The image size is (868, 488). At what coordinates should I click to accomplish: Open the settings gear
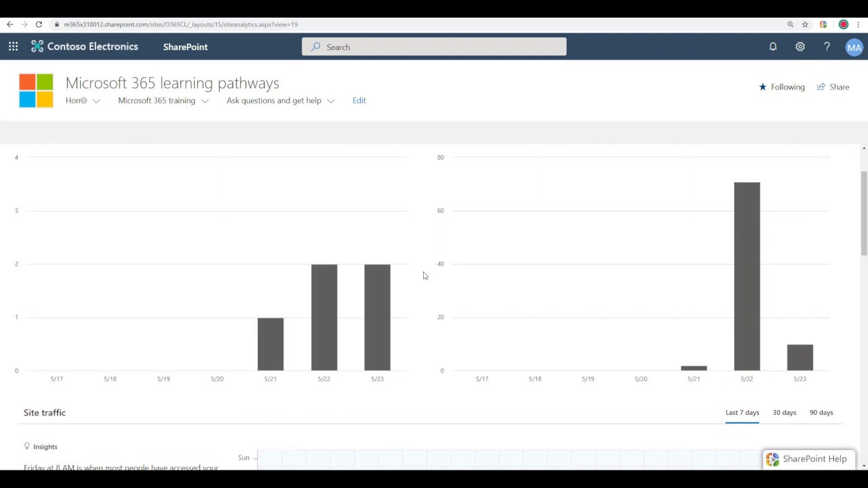pos(800,47)
